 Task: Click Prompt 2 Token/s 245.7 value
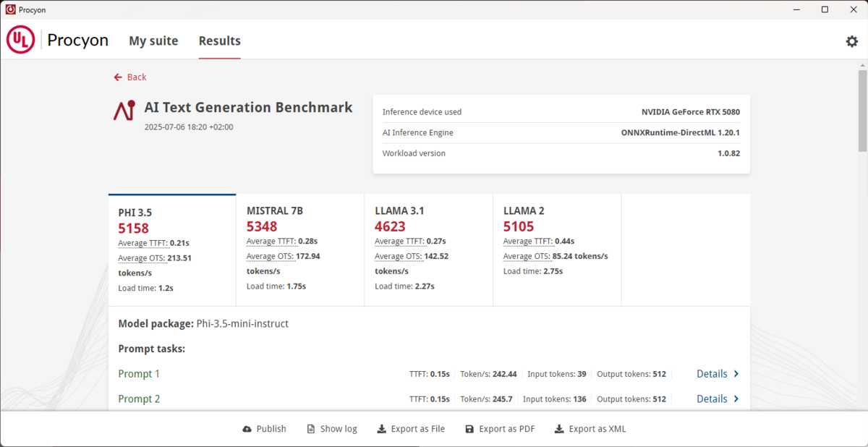(502, 399)
